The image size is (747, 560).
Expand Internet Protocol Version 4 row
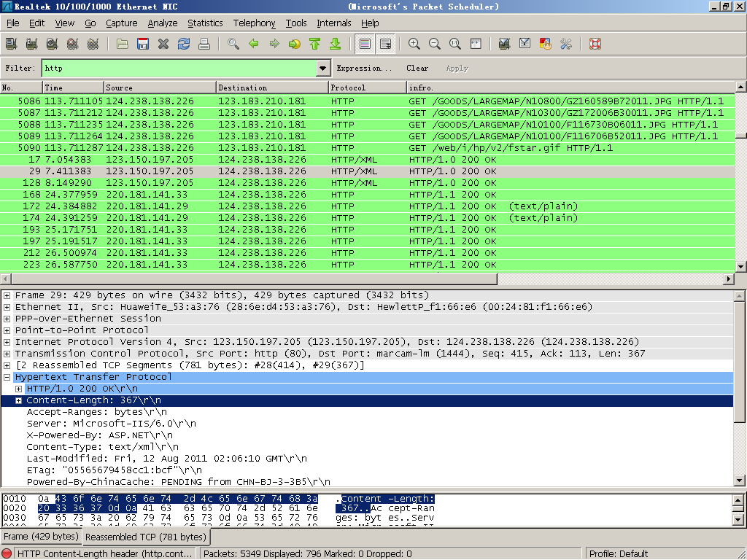pyautogui.click(x=7, y=342)
